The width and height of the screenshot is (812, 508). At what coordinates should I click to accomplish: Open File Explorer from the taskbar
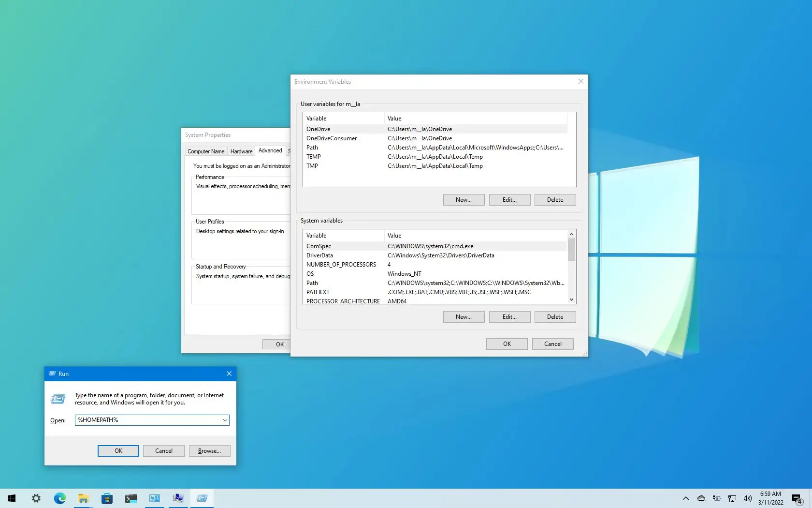click(x=83, y=498)
